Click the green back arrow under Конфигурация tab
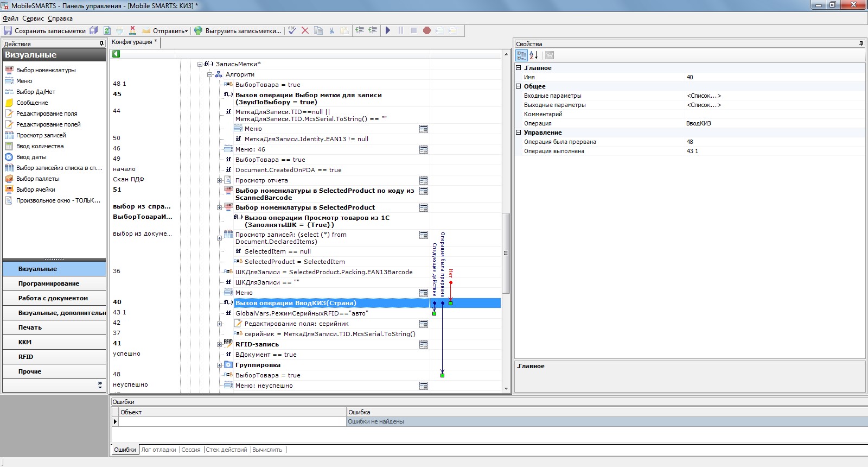The image size is (868, 467). pyautogui.click(x=116, y=54)
